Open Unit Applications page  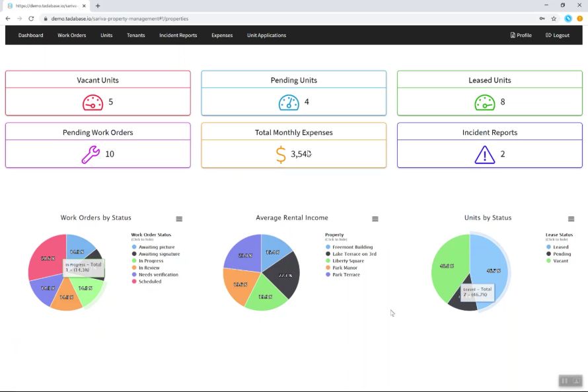point(267,35)
